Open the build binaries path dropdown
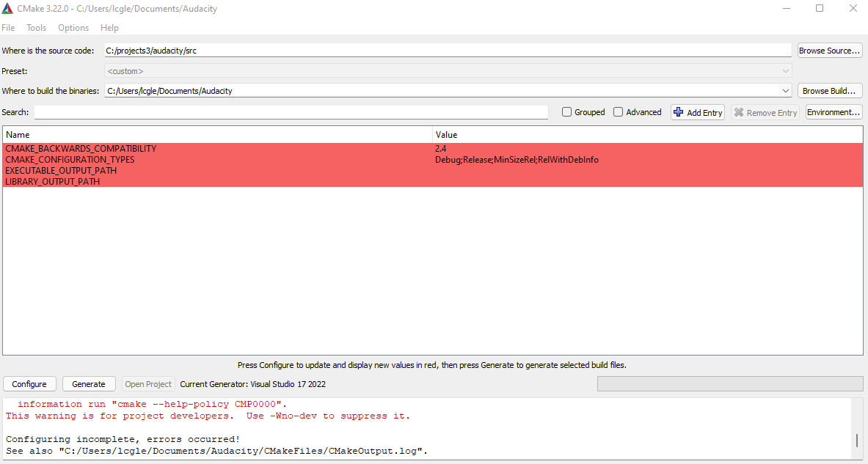Screen dimensions: 868x464 (785, 90)
